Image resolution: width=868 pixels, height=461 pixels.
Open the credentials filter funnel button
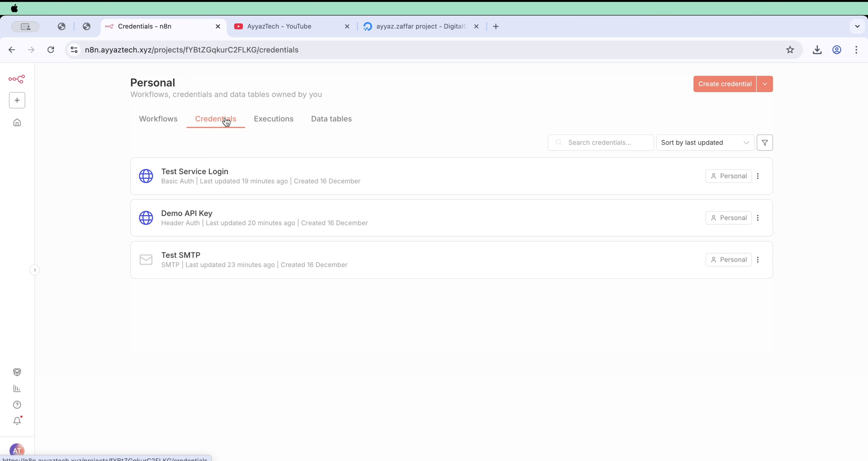764,143
